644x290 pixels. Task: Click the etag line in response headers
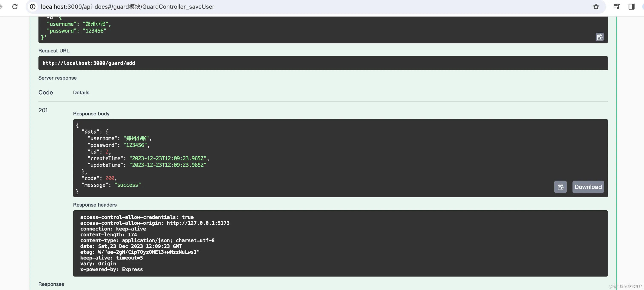click(140, 252)
